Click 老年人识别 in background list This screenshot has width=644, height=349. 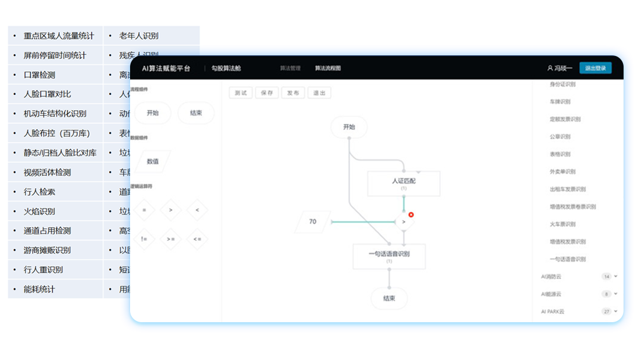pos(139,36)
